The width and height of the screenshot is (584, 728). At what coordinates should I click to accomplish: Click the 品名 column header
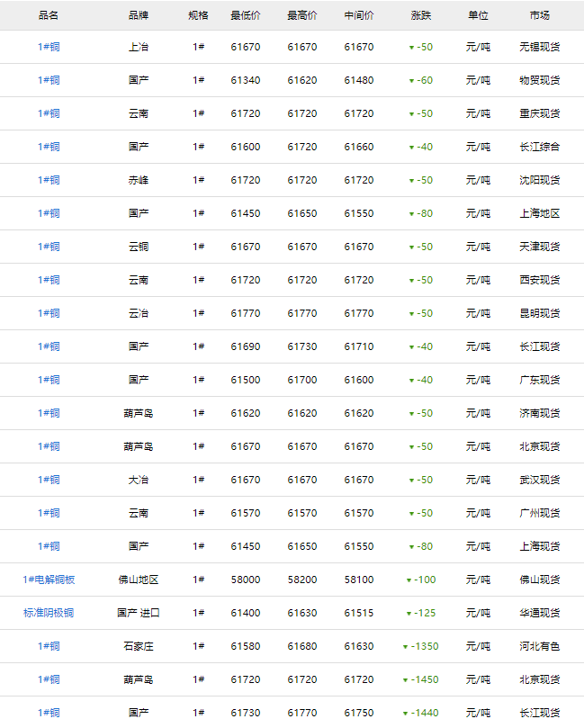[49, 15]
